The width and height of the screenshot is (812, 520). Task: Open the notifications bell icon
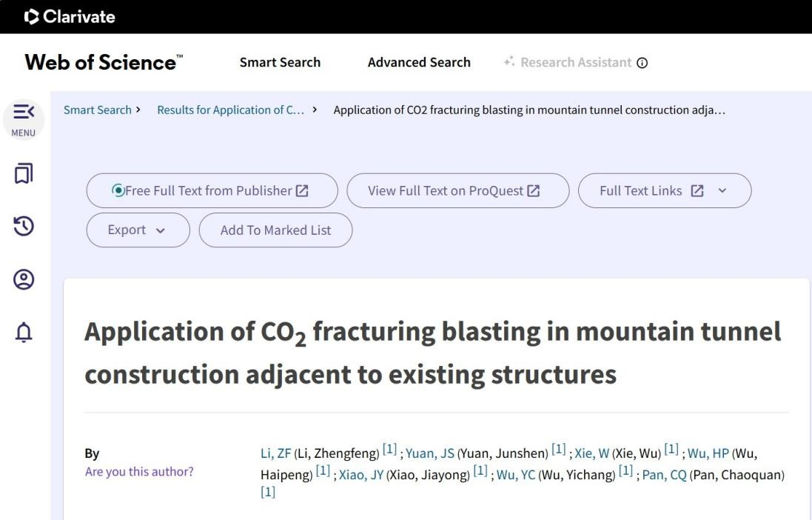tap(24, 333)
